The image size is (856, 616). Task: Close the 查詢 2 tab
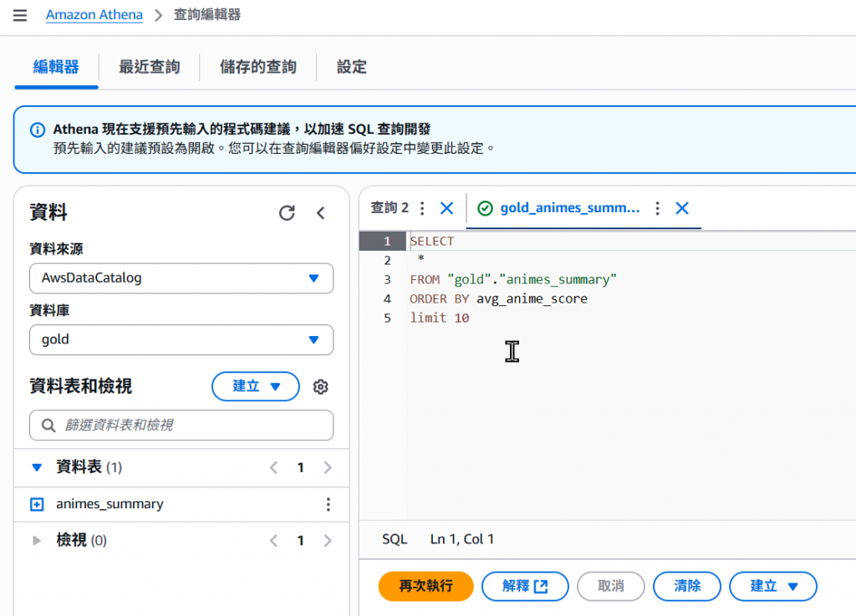(x=446, y=208)
